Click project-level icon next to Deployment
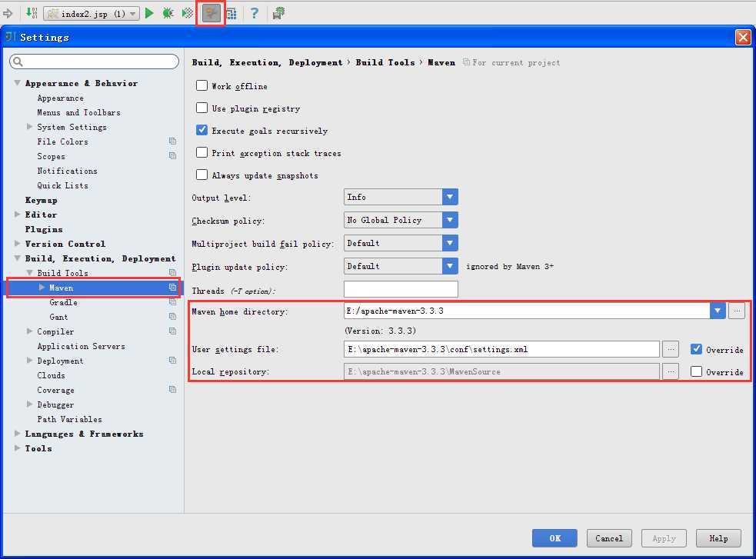The width and height of the screenshot is (756, 559). click(x=172, y=361)
